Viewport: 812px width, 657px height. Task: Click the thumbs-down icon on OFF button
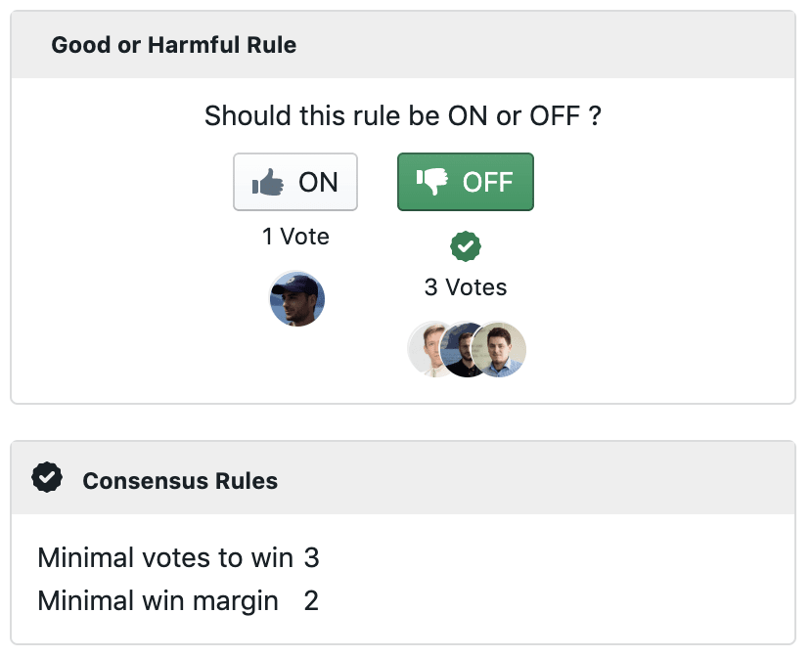[432, 182]
